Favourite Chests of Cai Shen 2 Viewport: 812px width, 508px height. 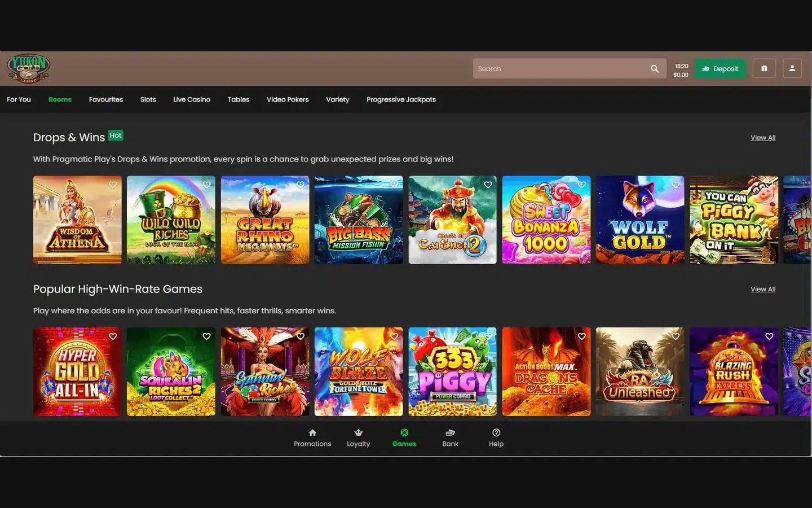(488, 185)
